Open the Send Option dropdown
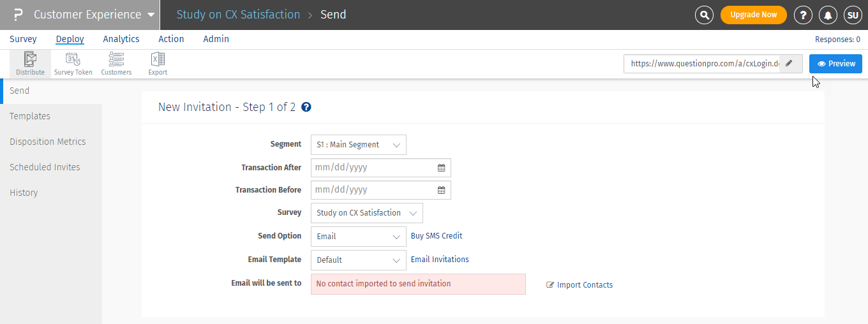Screen dimensions: 868x324 coord(358,236)
